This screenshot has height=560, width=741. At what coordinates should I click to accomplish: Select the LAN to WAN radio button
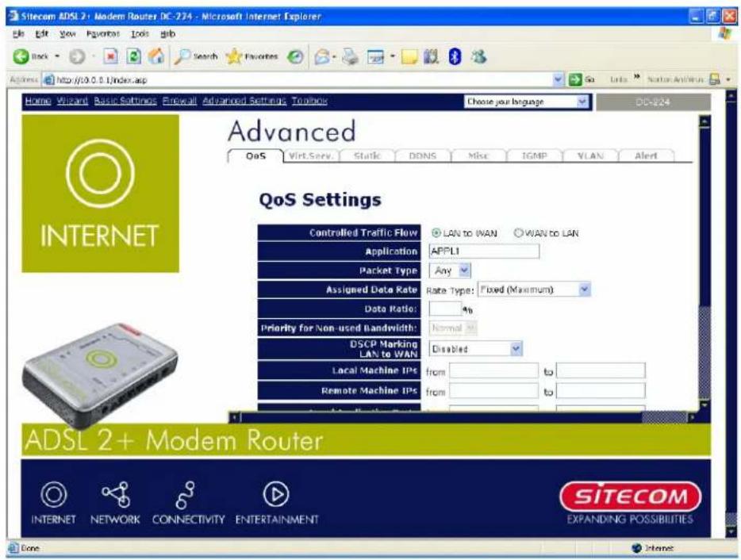[436, 233]
